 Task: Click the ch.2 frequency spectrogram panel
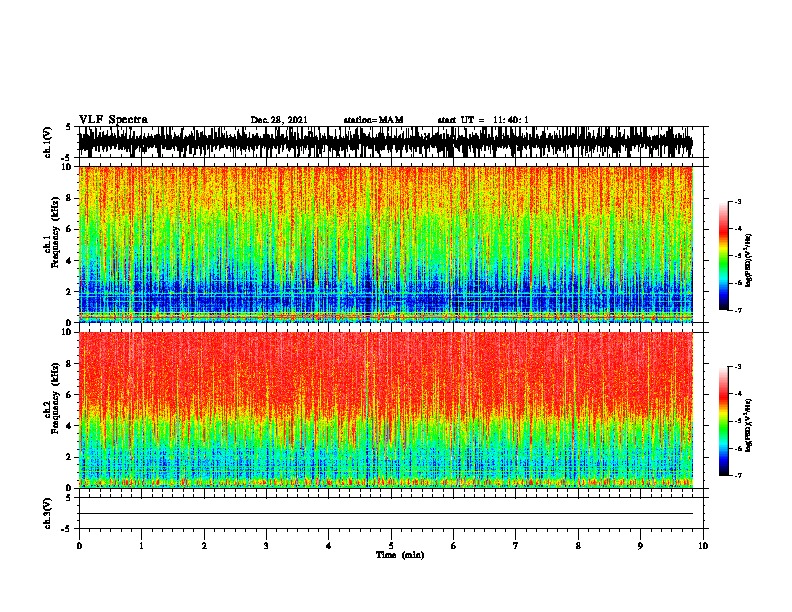click(x=385, y=410)
